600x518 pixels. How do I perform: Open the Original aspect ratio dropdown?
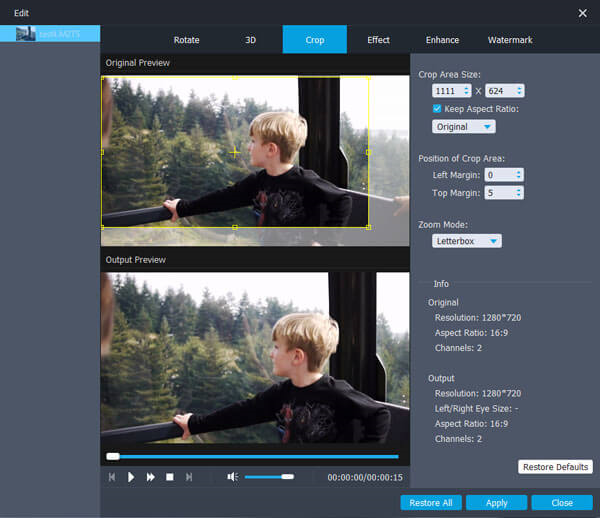point(464,127)
